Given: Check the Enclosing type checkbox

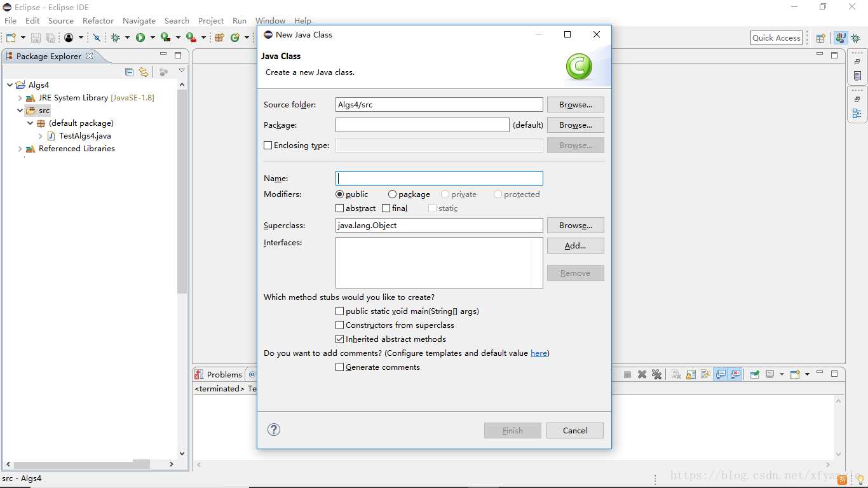Looking at the screenshot, I should [x=268, y=145].
